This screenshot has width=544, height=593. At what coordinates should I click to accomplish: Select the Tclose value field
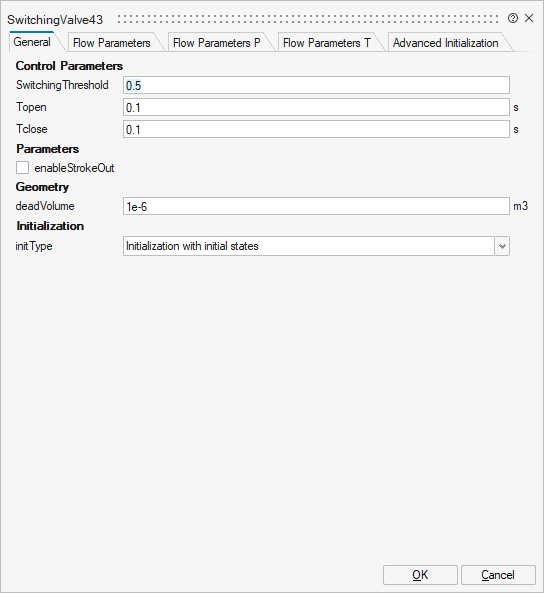point(316,129)
